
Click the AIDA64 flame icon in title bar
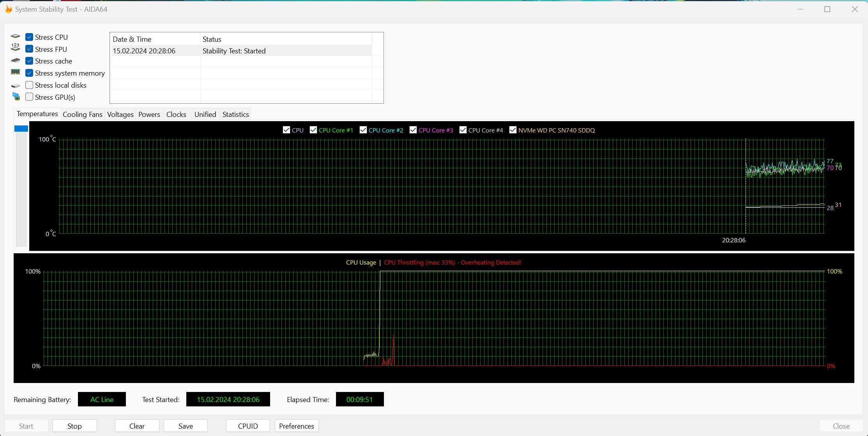[x=8, y=9]
